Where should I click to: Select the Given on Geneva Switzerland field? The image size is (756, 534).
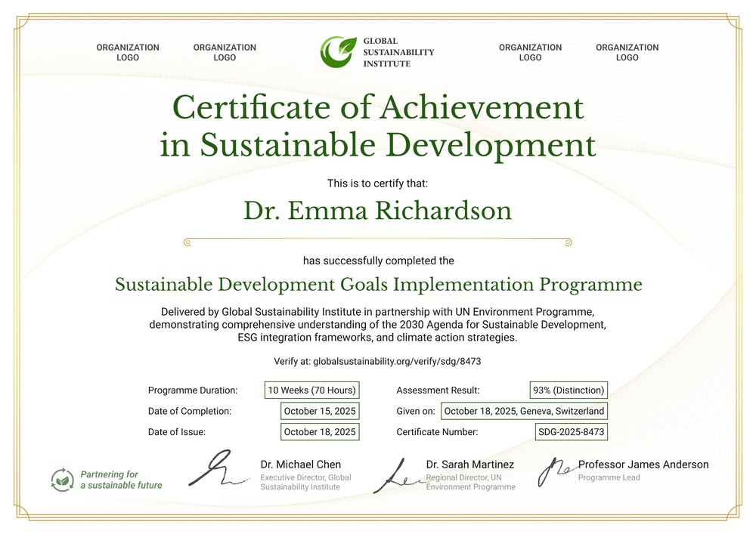tap(523, 411)
